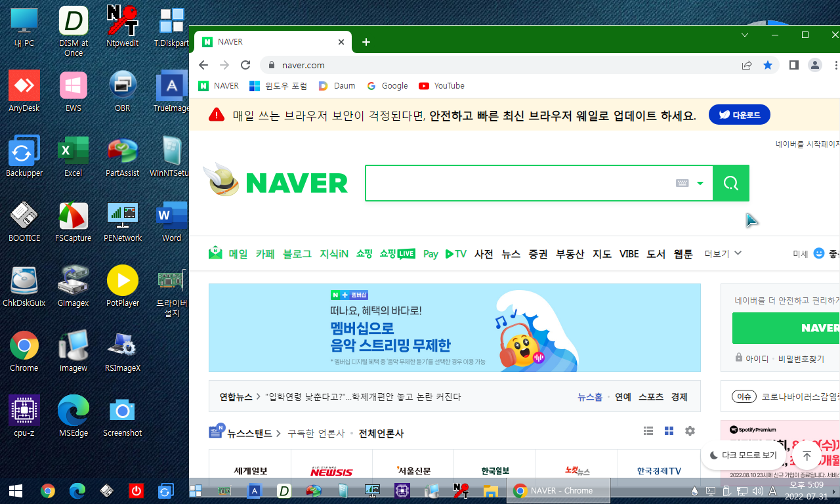Switch the newsstand to list view
The width and height of the screenshot is (840, 504).
click(x=648, y=431)
